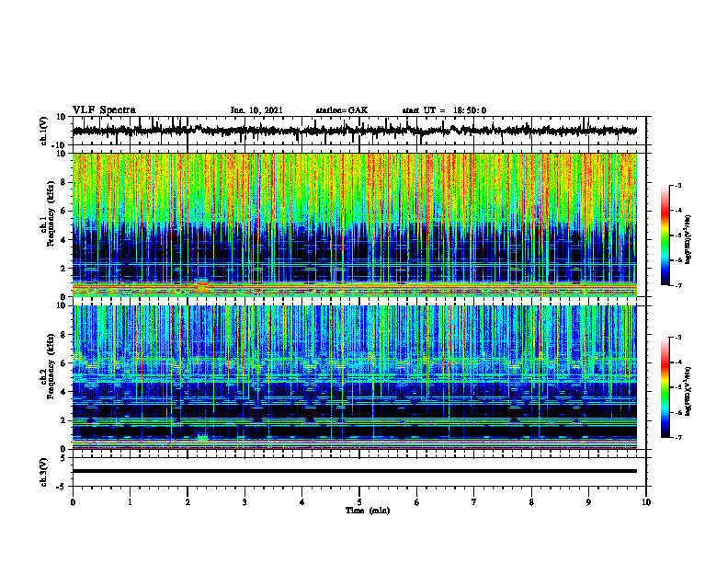Click the "0" tick on the time axis
The image size is (728, 563).
tap(73, 502)
